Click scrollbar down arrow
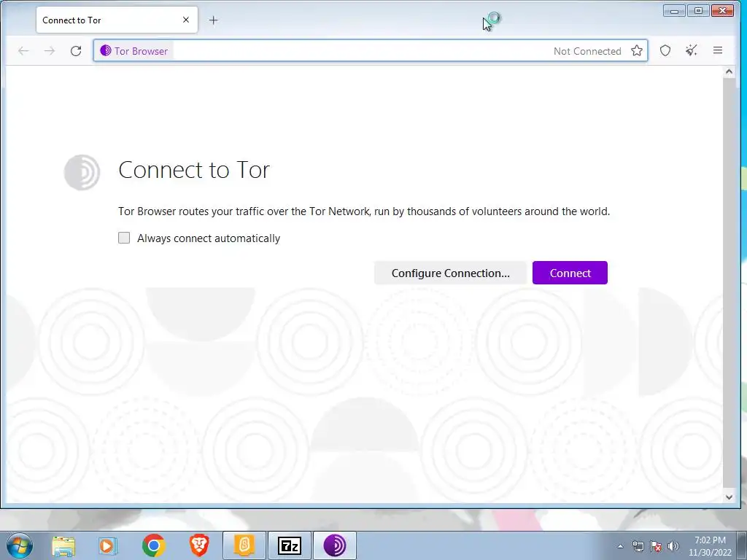Viewport: 747px width, 560px height. point(729,497)
